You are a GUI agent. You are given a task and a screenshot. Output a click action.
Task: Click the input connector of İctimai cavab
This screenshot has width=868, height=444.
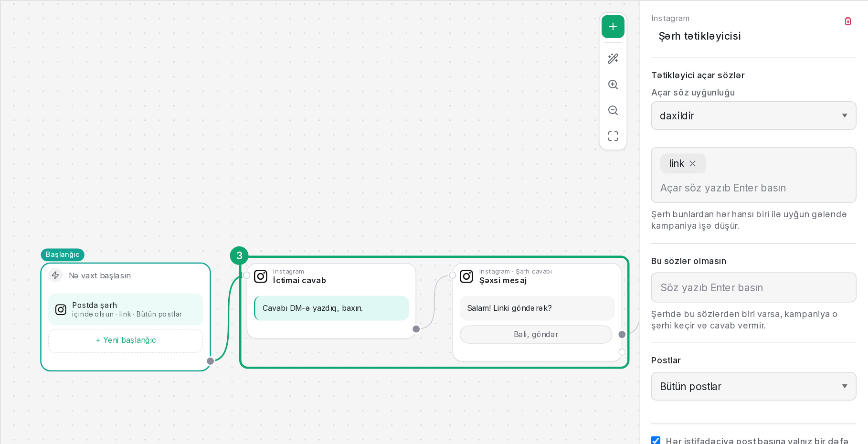pyautogui.click(x=246, y=275)
